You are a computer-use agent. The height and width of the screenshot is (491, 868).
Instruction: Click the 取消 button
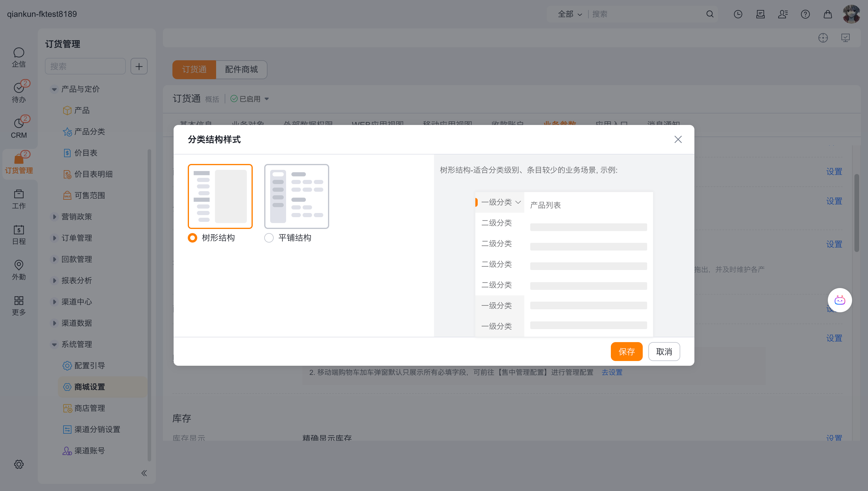coord(664,351)
